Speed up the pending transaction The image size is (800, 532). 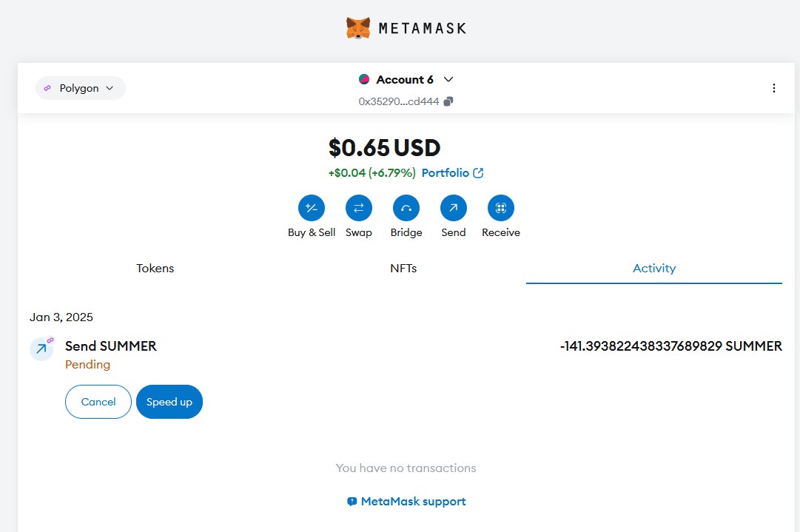169,402
